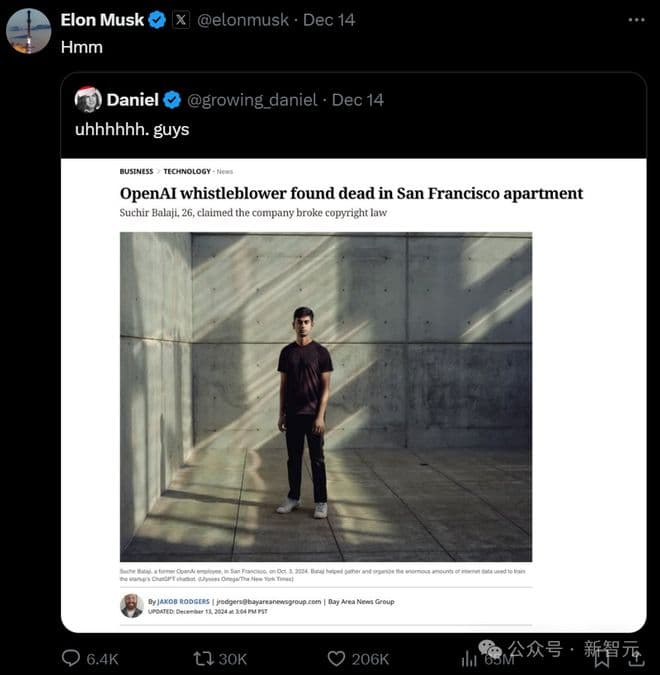Open the Elon Musk display name link

[x=102, y=20]
